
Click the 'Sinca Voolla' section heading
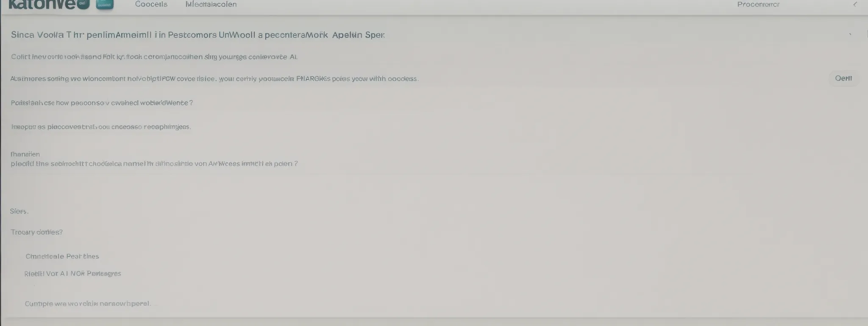click(x=198, y=35)
